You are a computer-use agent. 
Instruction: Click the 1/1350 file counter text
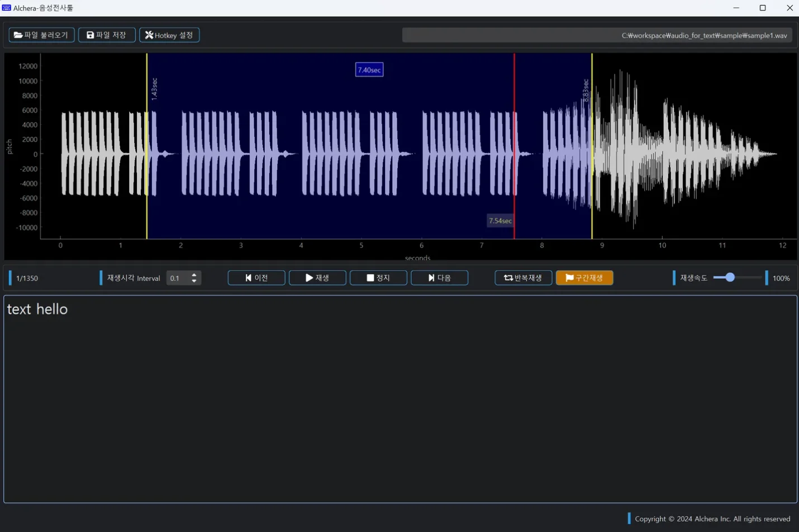[x=27, y=278]
